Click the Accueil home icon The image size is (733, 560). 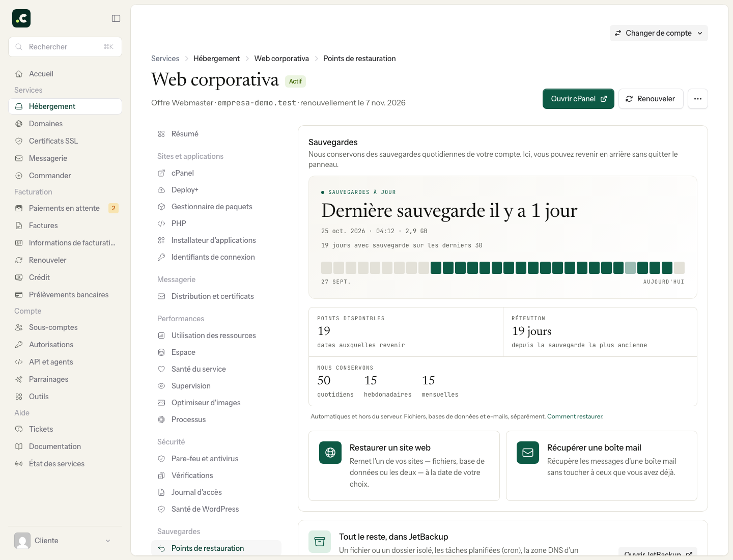[19, 74]
